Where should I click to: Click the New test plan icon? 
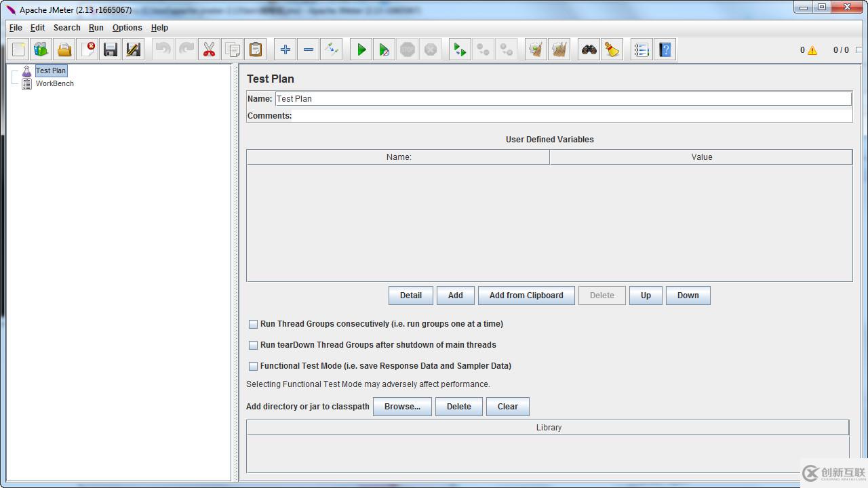coord(18,49)
